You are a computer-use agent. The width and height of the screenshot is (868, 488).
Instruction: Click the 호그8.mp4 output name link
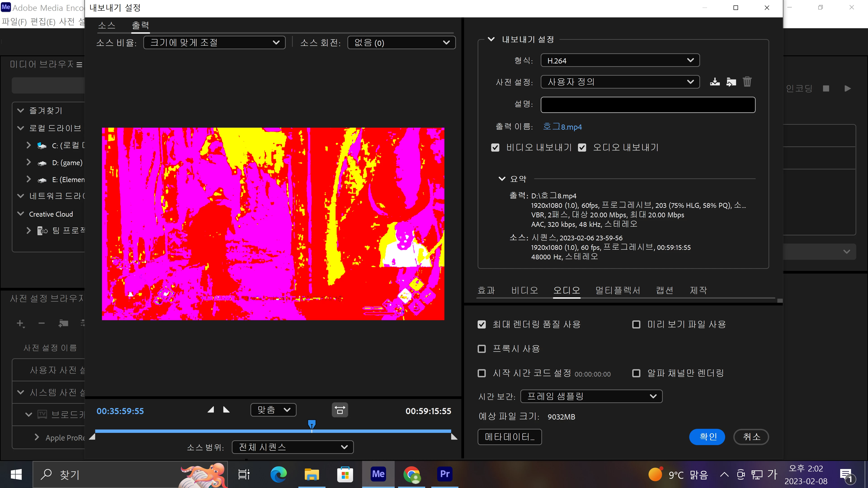562,127
